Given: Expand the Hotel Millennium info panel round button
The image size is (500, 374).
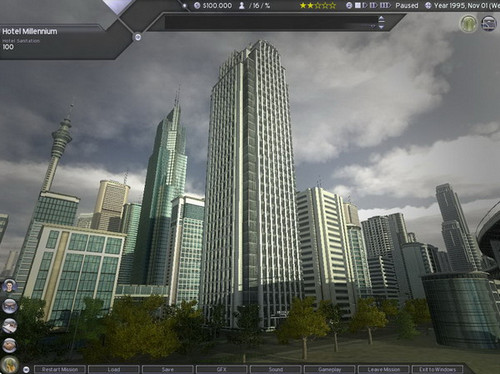Looking at the screenshot, I should point(138,37).
